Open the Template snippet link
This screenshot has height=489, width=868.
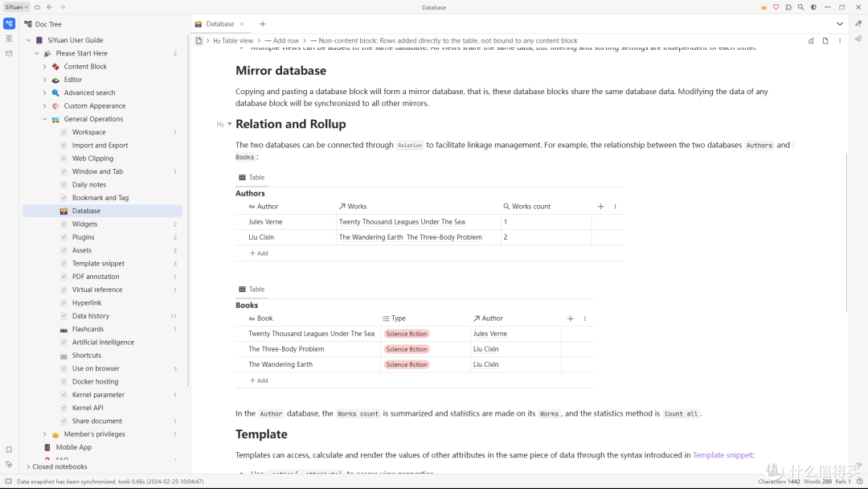coord(723,455)
